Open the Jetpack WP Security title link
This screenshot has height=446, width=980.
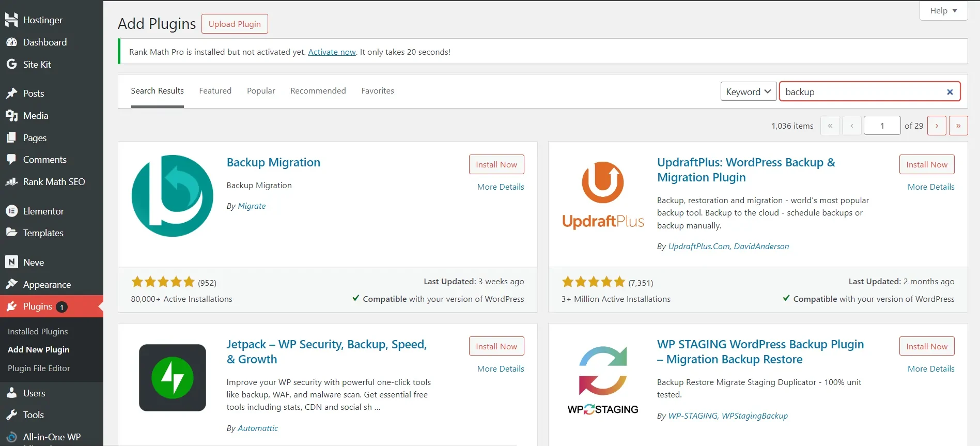[x=326, y=352]
